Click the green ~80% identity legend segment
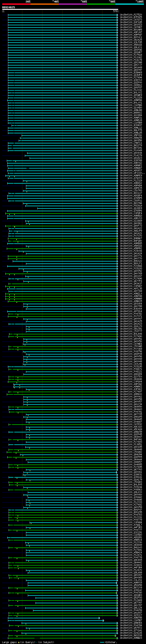146x644 pixels. click(x=101, y=4)
